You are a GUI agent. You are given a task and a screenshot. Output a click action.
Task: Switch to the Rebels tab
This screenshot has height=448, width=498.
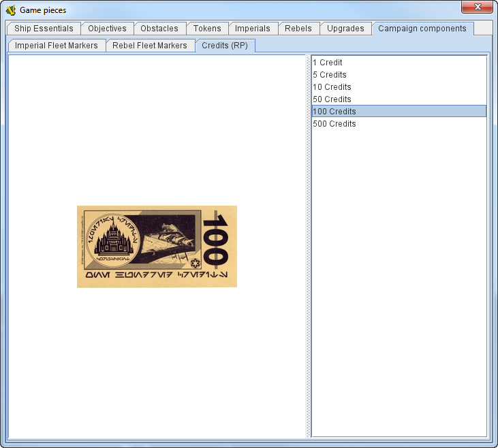click(298, 29)
